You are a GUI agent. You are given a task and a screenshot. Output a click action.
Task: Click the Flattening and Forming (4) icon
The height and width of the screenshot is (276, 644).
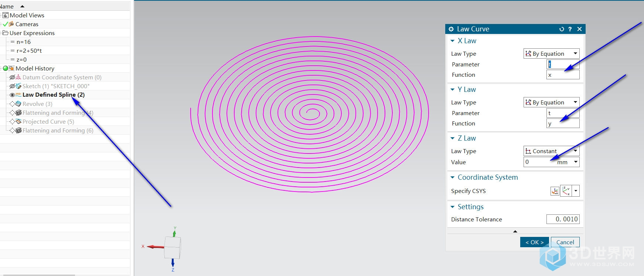pyautogui.click(x=18, y=113)
